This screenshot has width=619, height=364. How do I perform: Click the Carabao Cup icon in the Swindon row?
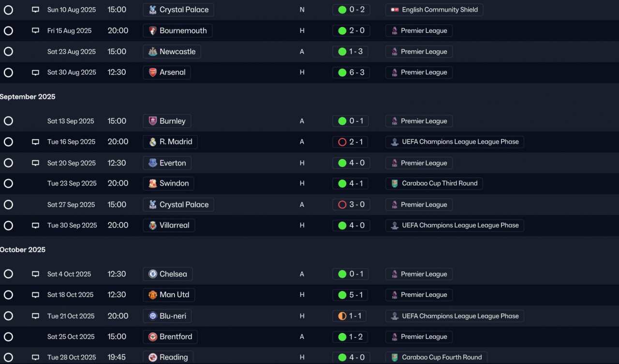(x=395, y=184)
